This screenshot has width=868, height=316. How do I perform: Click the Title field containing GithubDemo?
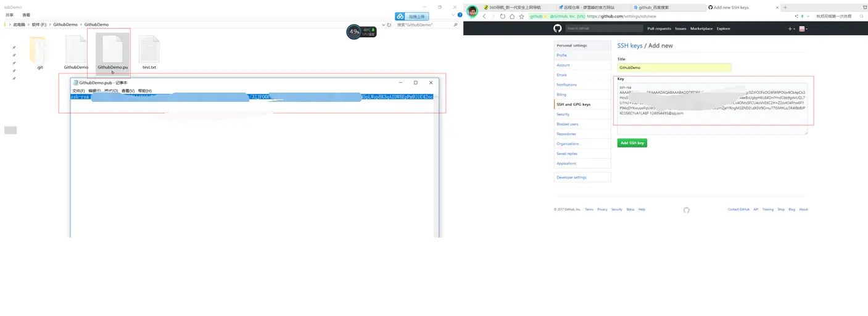click(674, 67)
